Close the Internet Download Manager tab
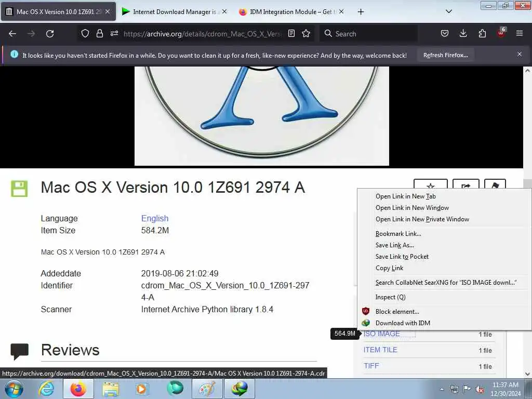The image size is (532, 399). pos(224,11)
